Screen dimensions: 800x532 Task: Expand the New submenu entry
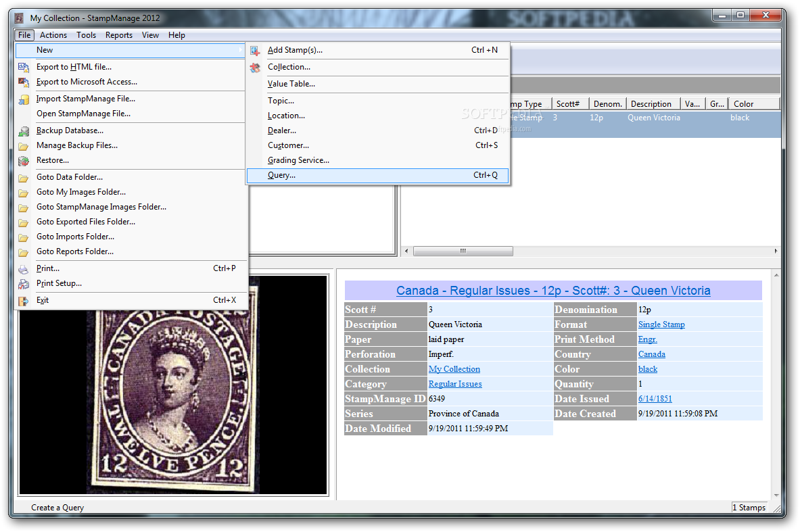pos(131,50)
